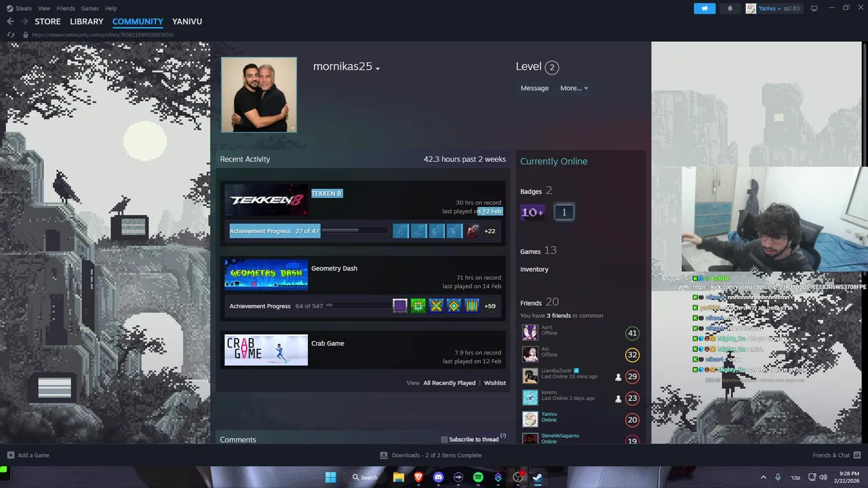Go back with the left arrow
Viewport: 868px width, 488px height.
[10, 22]
